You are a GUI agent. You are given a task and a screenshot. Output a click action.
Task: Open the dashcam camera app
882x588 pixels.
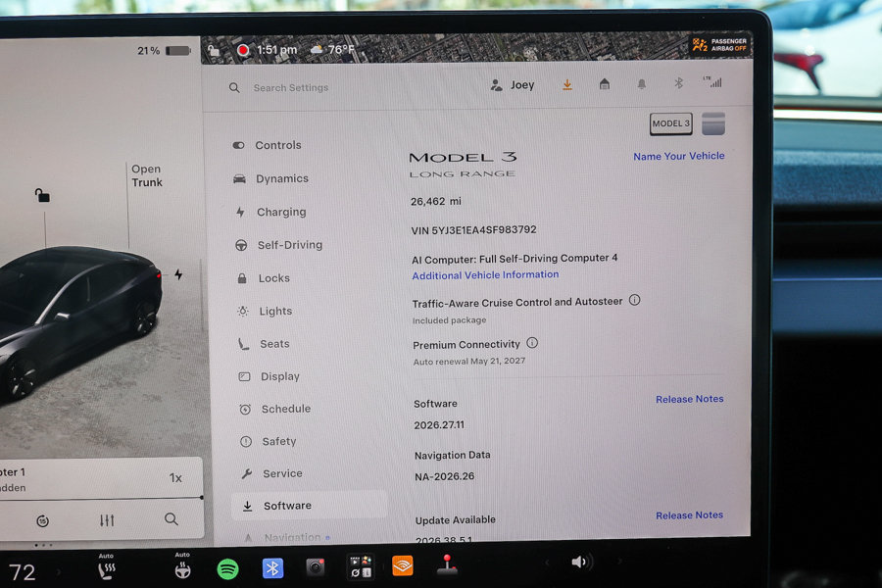(x=316, y=567)
